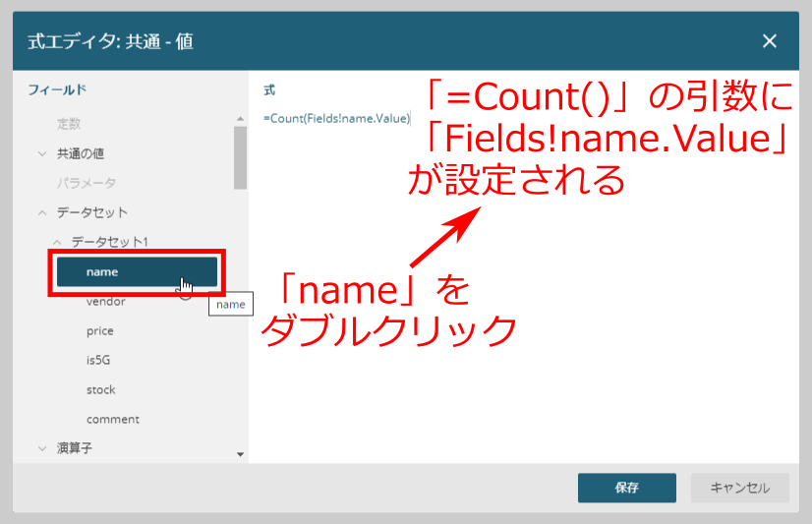Collapse the データセット1 node
This screenshot has height=524, width=812.
[57, 242]
